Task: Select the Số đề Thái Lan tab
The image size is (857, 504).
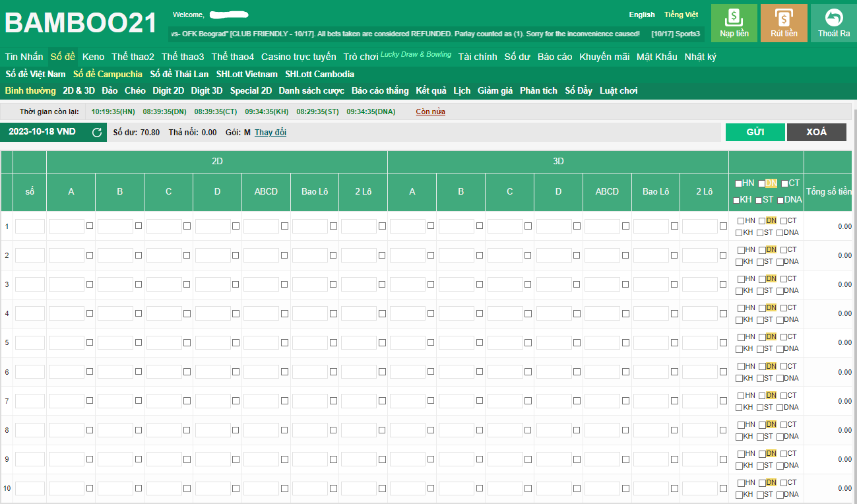Action: (179, 74)
